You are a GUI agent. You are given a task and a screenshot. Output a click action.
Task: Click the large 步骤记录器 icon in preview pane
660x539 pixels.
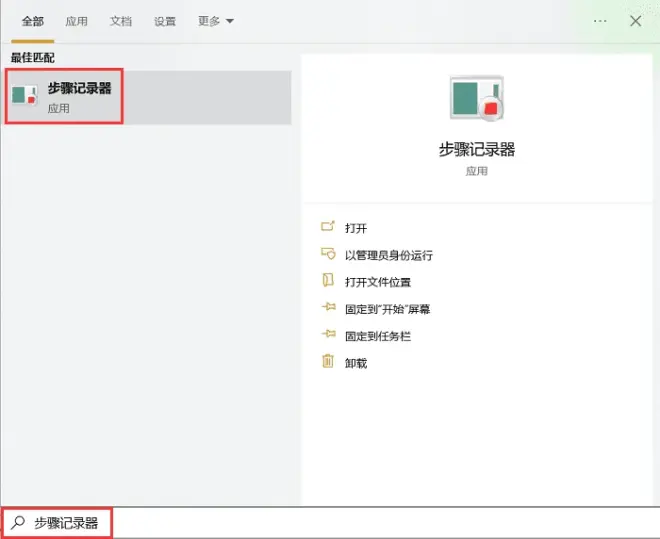476,99
